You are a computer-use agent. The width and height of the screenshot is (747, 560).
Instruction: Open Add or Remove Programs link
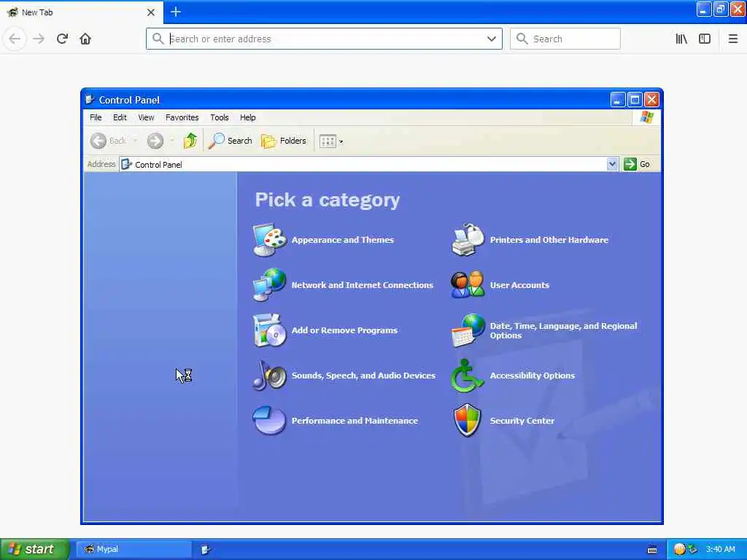coord(344,330)
